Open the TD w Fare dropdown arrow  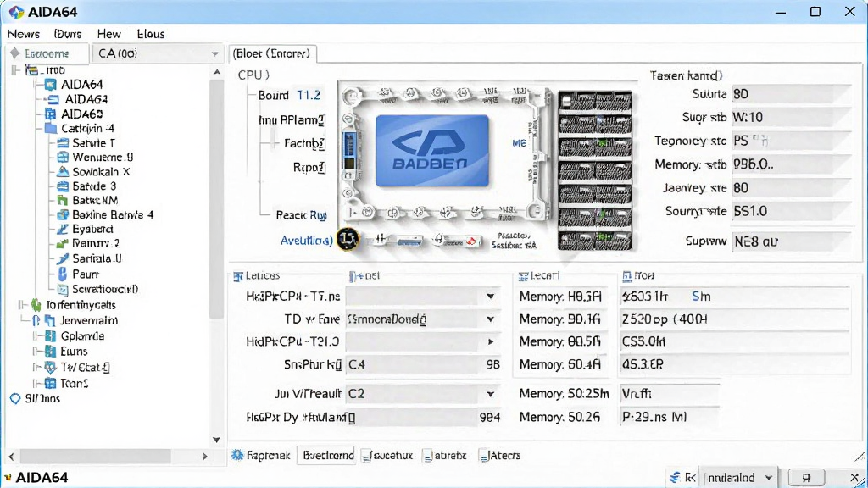(x=491, y=319)
